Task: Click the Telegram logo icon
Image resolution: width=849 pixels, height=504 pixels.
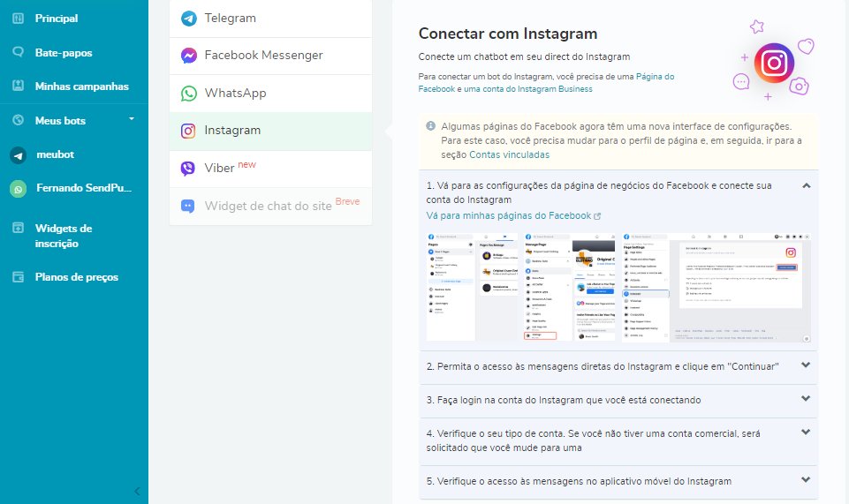Action: pos(188,19)
